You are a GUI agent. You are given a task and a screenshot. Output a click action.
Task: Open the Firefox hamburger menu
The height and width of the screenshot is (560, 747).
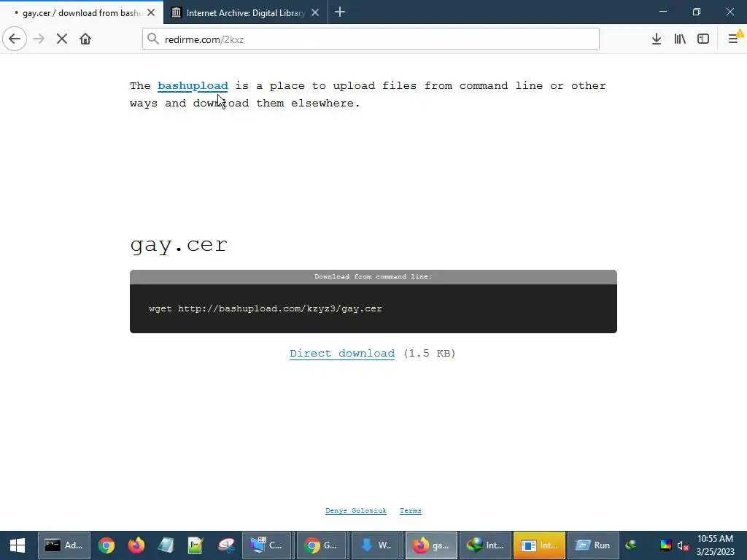click(734, 39)
